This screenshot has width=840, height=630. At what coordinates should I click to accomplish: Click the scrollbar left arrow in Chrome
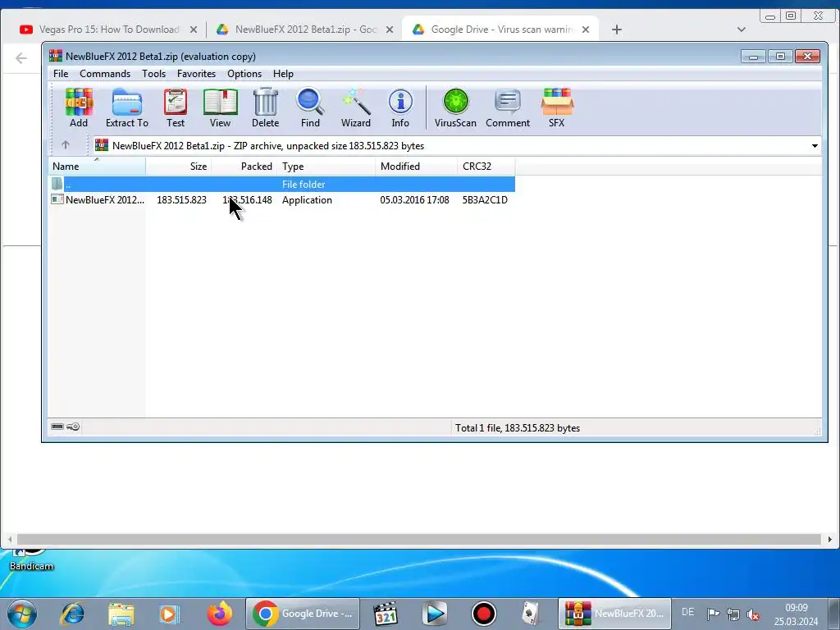click(x=9, y=540)
